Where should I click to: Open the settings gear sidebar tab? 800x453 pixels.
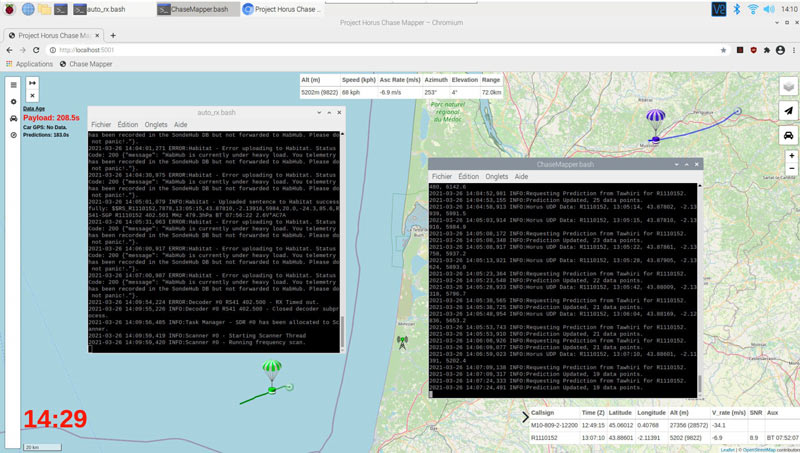click(14, 102)
